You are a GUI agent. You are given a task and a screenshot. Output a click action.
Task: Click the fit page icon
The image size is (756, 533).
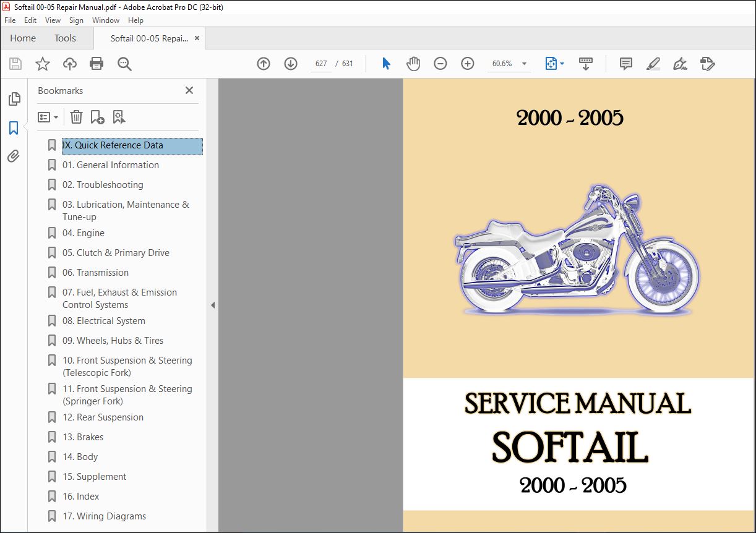(x=551, y=64)
